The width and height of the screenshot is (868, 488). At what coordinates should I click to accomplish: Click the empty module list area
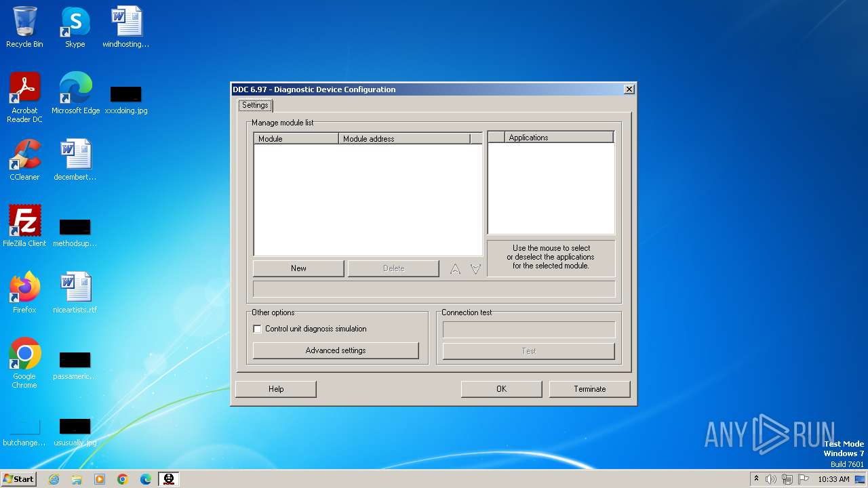point(368,199)
